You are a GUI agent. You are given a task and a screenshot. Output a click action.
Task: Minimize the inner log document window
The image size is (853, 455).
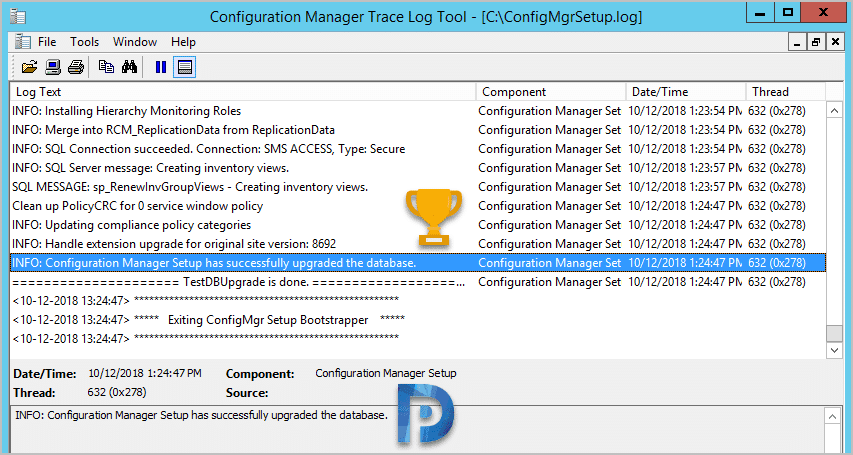[x=797, y=42]
